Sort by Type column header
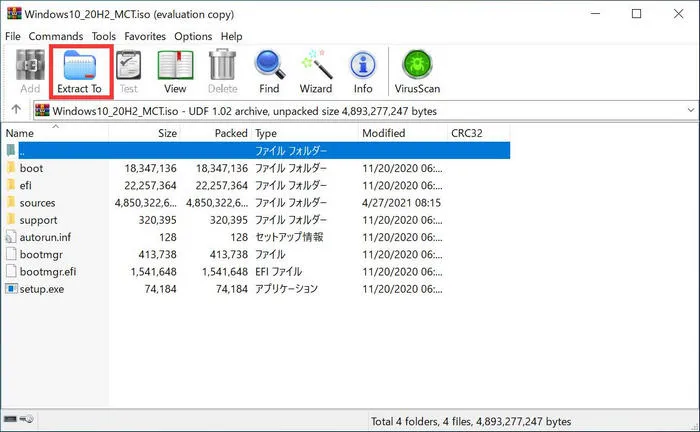The height and width of the screenshot is (432, 700). point(305,133)
